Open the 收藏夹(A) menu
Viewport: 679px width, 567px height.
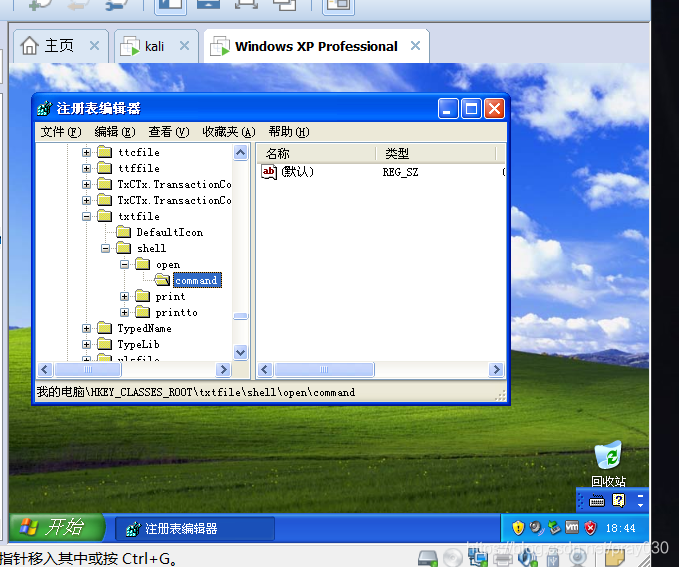229,132
